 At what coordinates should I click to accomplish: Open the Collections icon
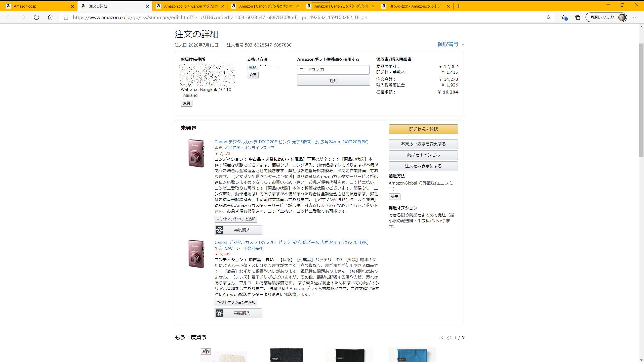point(578,17)
